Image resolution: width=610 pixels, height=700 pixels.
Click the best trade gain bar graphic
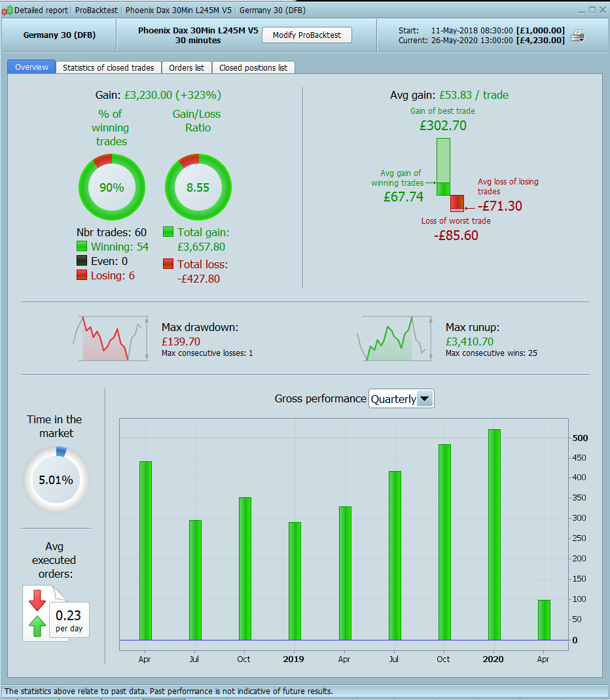[x=444, y=167]
